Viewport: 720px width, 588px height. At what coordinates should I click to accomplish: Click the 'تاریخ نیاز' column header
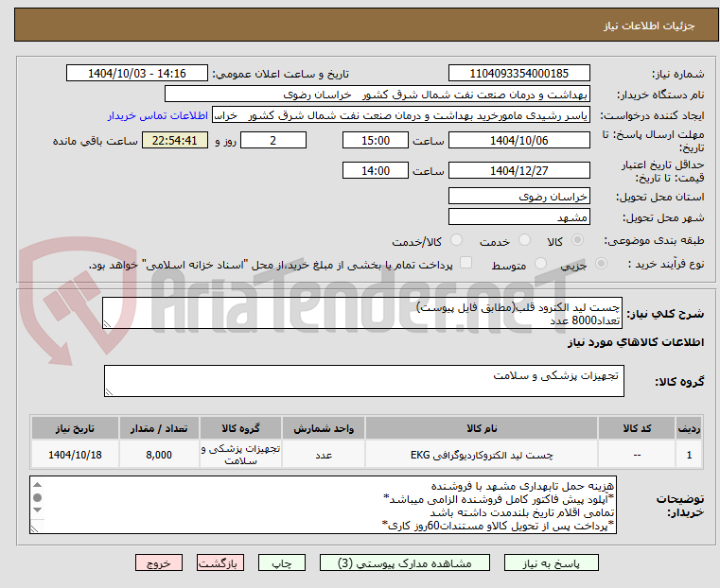coord(75,428)
